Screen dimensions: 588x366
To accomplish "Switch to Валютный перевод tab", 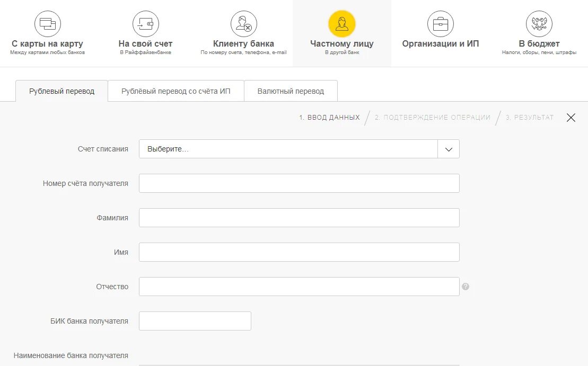I will 291,91.
